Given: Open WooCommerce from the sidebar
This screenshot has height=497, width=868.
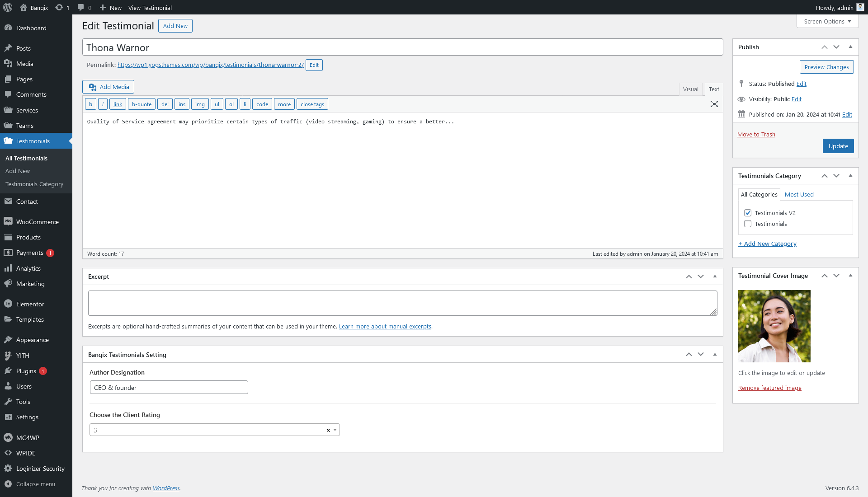Looking at the screenshot, I should pos(37,222).
